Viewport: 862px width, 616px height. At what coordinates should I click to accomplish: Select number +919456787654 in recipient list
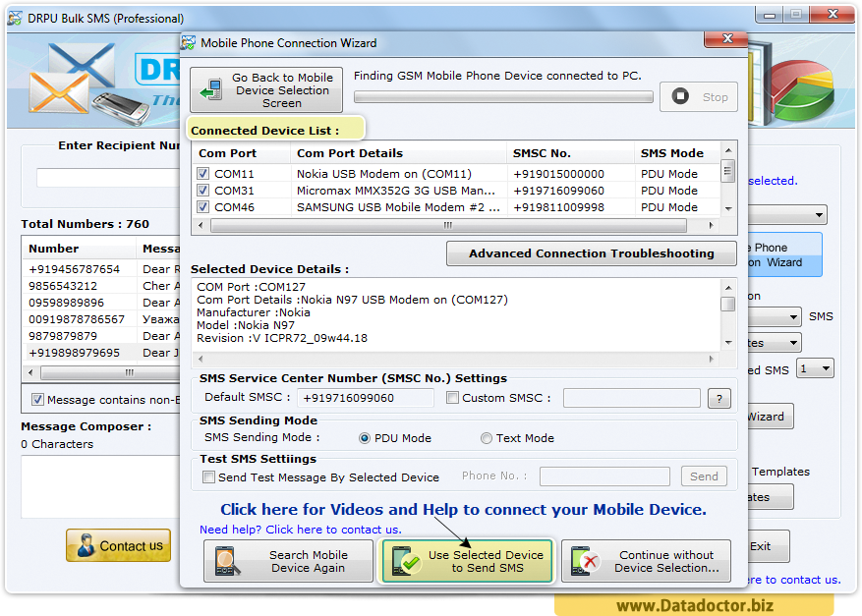pos(75,269)
